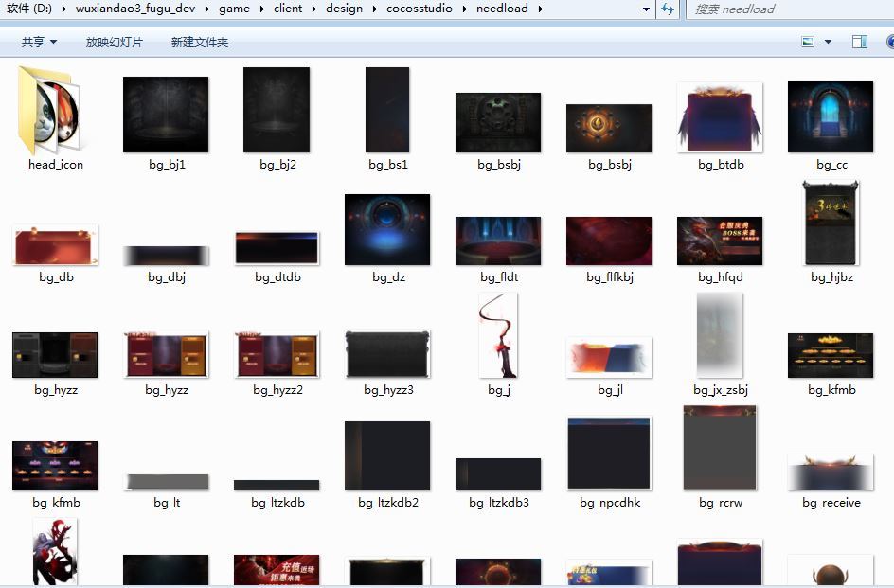
Task: Select the bg_cc image file
Action: 831,116
